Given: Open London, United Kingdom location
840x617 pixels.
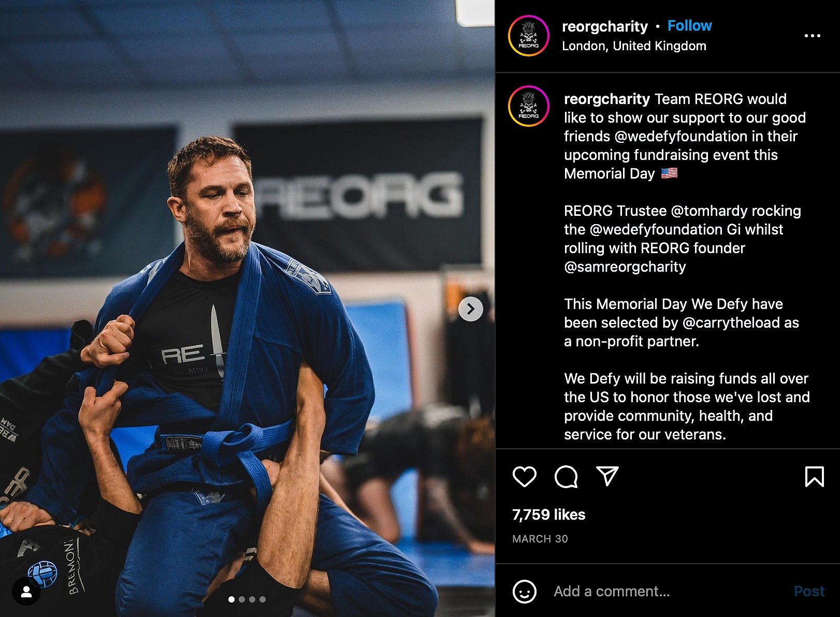Looking at the screenshot, I should pyautogui.click(x=634, y=46).
